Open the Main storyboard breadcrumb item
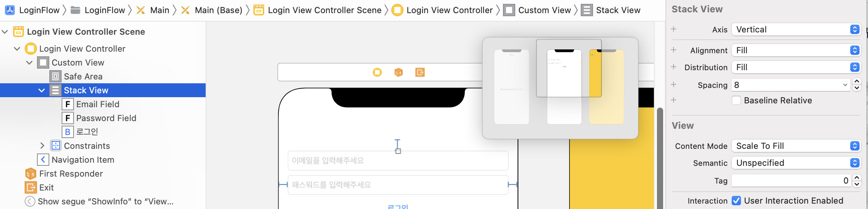 point(159,10)
